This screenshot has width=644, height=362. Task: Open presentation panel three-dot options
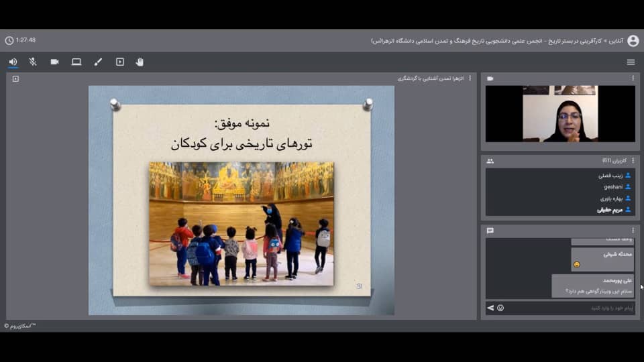[470, 78]
